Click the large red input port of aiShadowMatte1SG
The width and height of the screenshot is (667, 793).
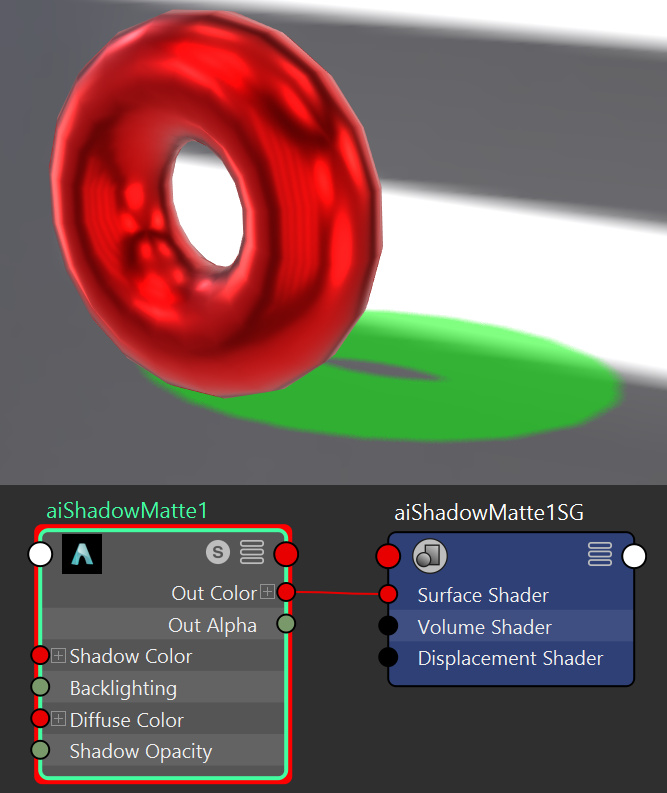tap(388, 556)
